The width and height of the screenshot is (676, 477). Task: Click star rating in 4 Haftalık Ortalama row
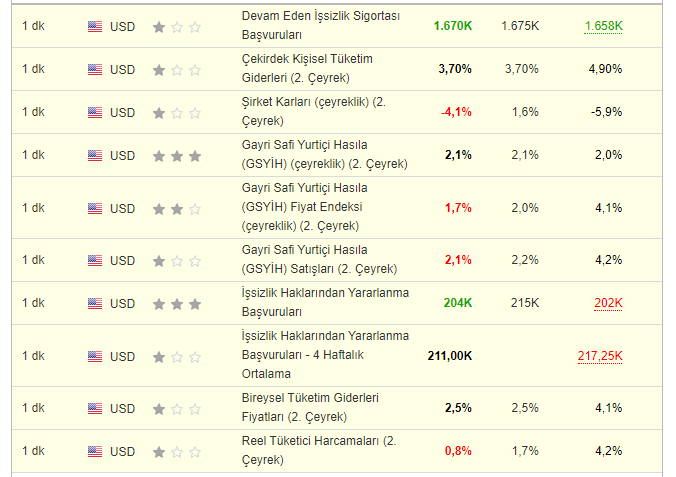click(x=177, y=357)
